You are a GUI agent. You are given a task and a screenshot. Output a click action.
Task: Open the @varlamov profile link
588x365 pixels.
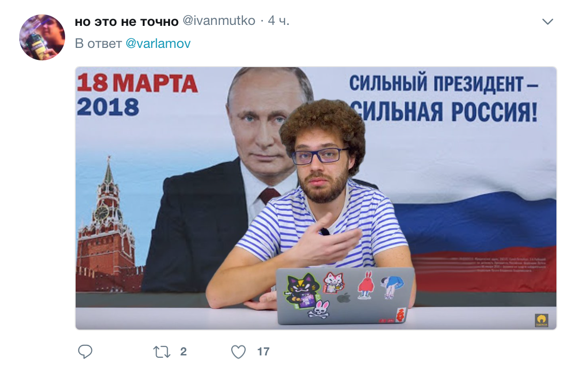click(x=158, y=44)
